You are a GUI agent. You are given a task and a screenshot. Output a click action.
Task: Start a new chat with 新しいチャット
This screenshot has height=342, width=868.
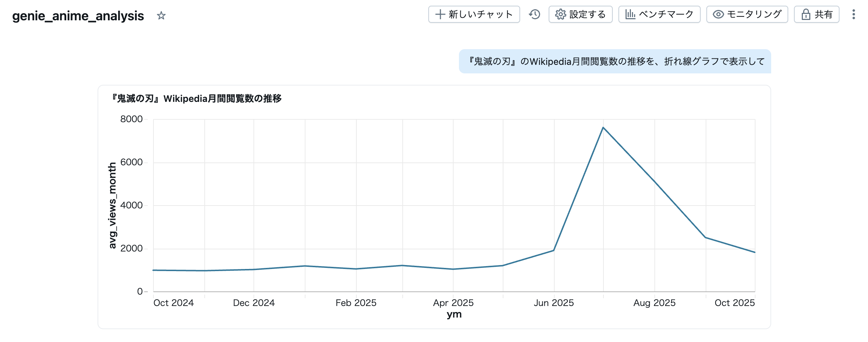[474, 14]
